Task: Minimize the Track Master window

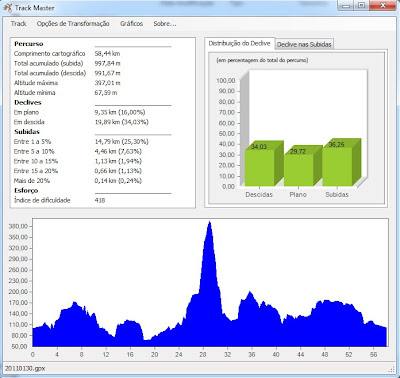Action: click(346, 5)
